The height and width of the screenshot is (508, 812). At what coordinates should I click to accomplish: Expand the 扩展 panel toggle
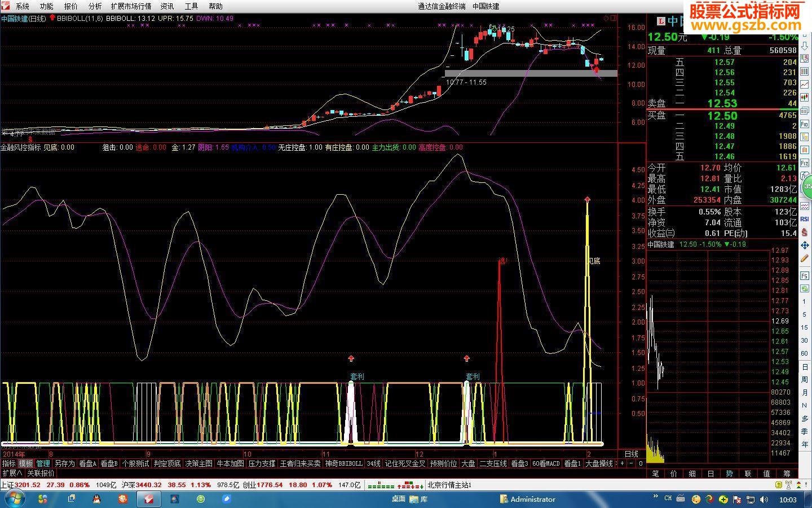(x=12, y=473)
